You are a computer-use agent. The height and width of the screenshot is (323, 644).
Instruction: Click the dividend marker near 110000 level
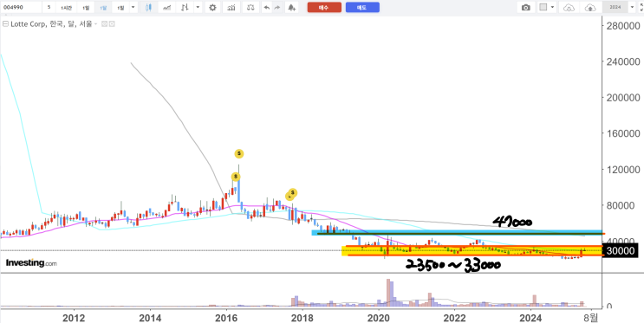click(x=236, y=177)
